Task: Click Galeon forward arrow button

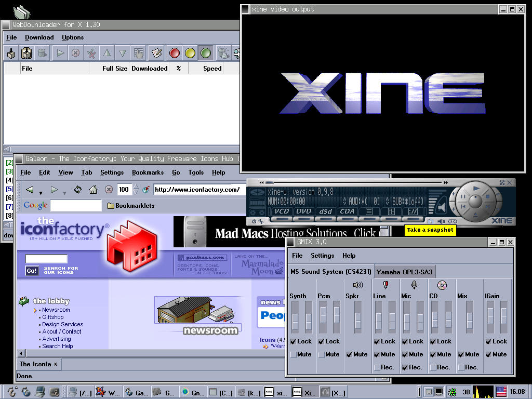Action: pyautogui.click(x=54, y=189)
